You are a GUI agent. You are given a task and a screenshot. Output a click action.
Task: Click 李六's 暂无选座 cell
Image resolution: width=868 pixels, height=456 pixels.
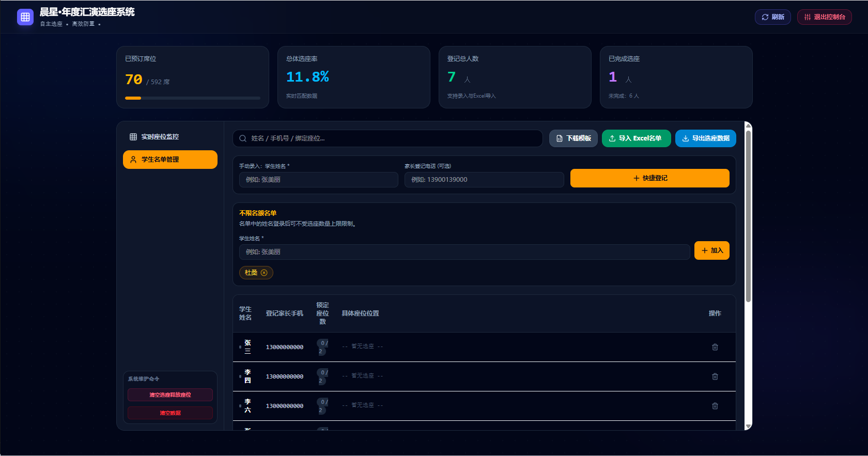363,405
